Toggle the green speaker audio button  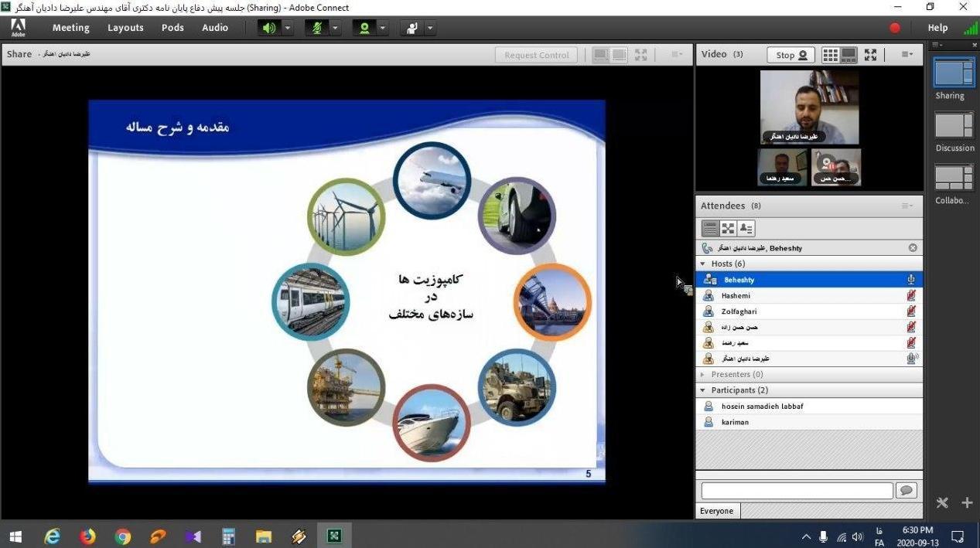(268, 28)
